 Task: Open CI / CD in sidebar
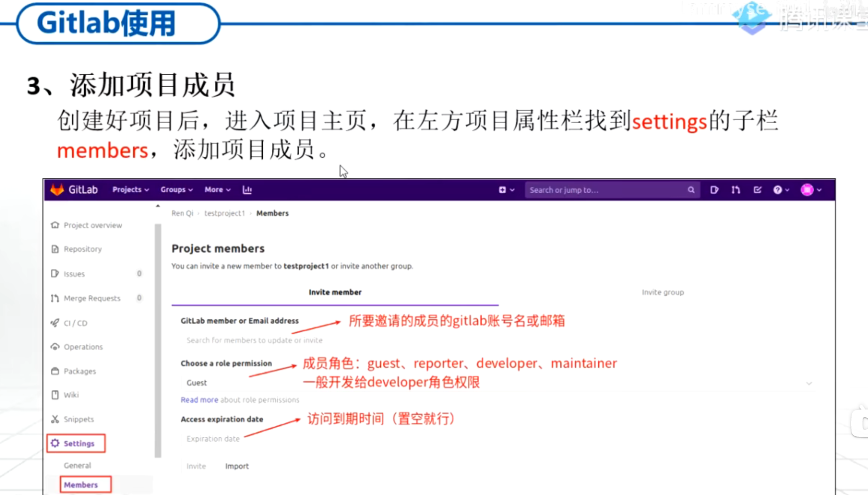coord(76,323)
